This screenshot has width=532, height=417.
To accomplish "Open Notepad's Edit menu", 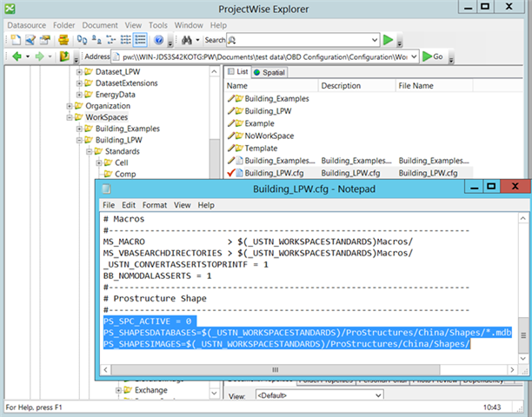I will click(129, 205).
